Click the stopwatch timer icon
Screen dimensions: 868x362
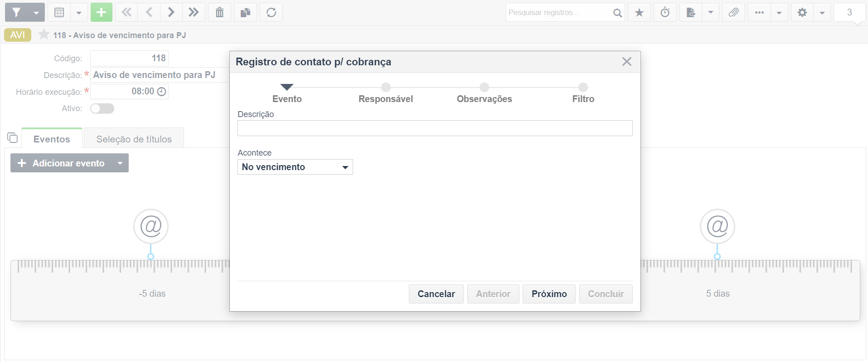[x=665, y=12]
